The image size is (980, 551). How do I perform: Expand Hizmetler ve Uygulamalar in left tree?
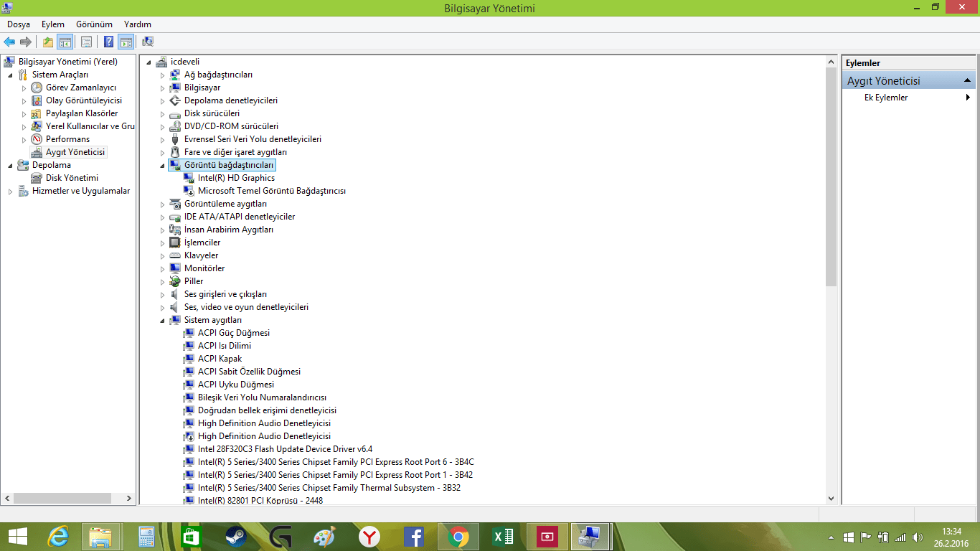(10, 192)
